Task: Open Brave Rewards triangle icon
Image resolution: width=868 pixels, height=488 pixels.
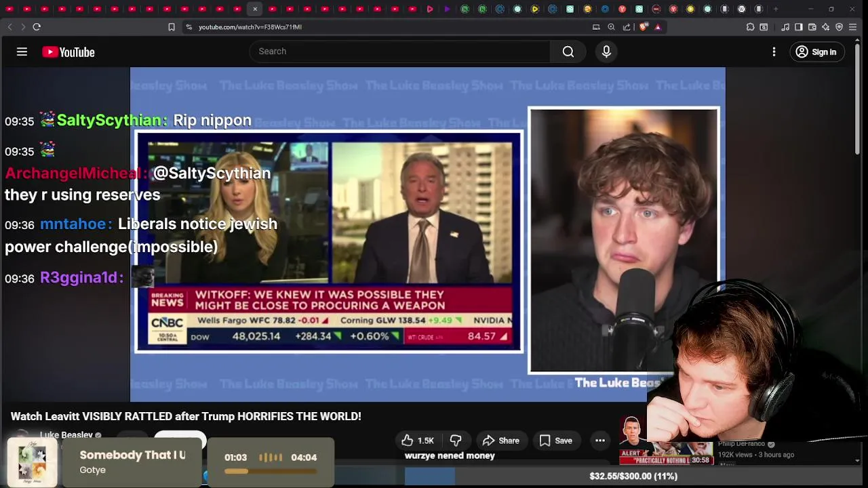Action: pyautogui.click(x=658, y=27)
